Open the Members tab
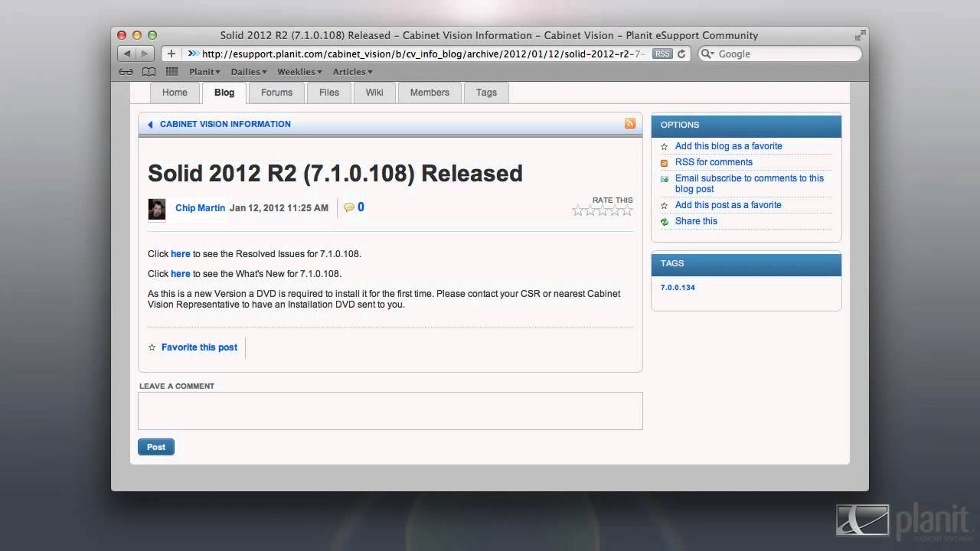This screenshot has height=551, width=980. coord(430,93)
